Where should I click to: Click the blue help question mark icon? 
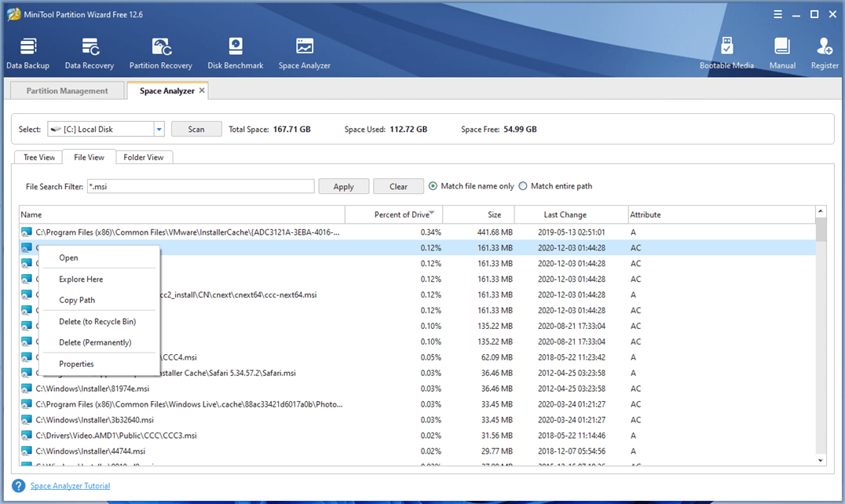(x=18, y=486)
